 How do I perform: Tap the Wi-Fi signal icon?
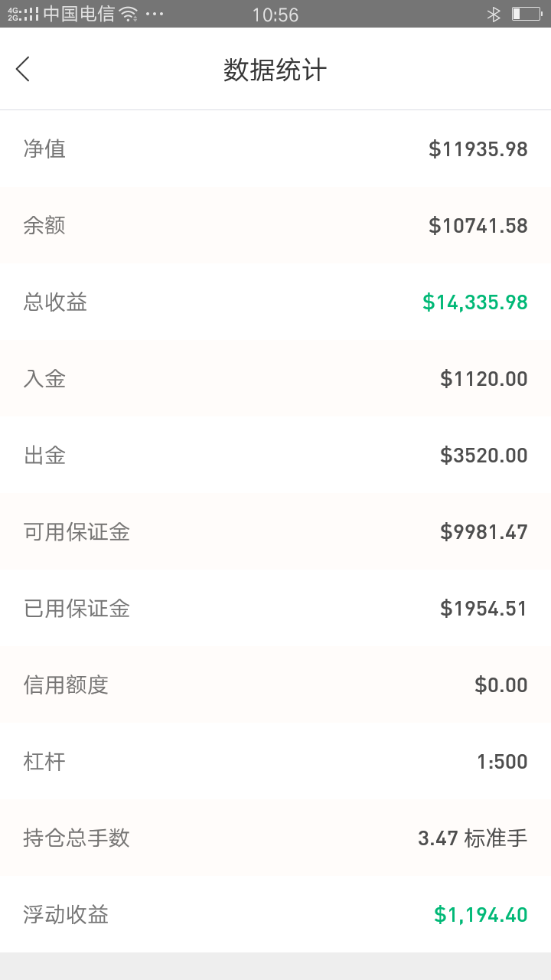pos(128,14)
